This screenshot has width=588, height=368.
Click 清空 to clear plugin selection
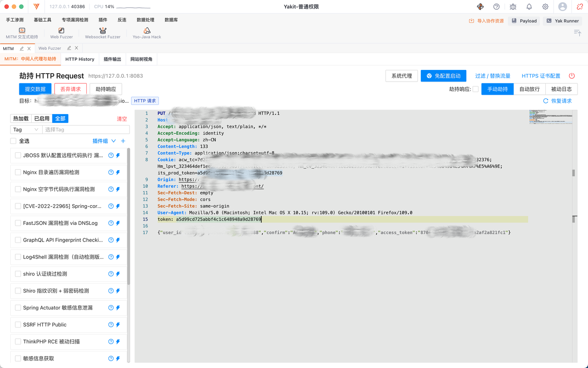[122, 119]
